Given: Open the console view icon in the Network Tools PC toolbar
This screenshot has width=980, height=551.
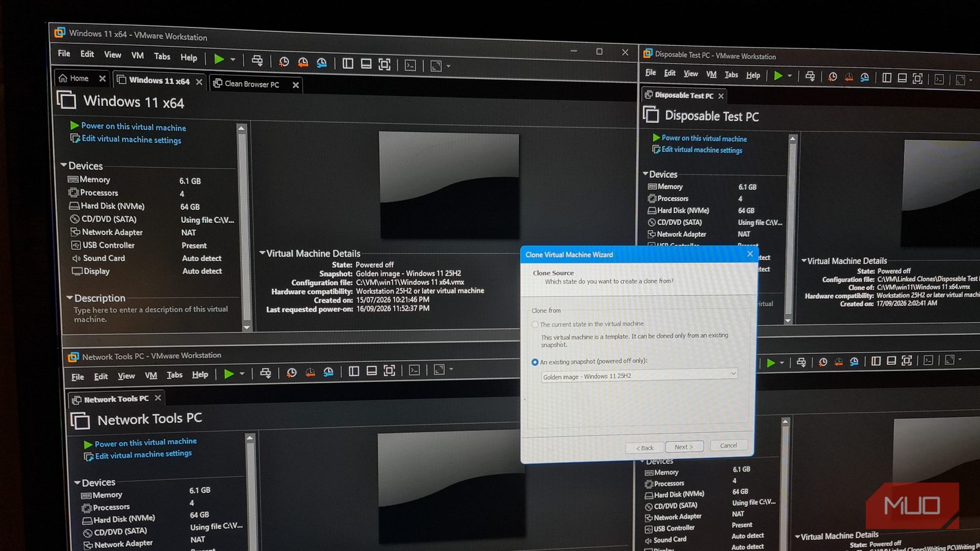Looking at the screenshot, I should coord(415,370).
